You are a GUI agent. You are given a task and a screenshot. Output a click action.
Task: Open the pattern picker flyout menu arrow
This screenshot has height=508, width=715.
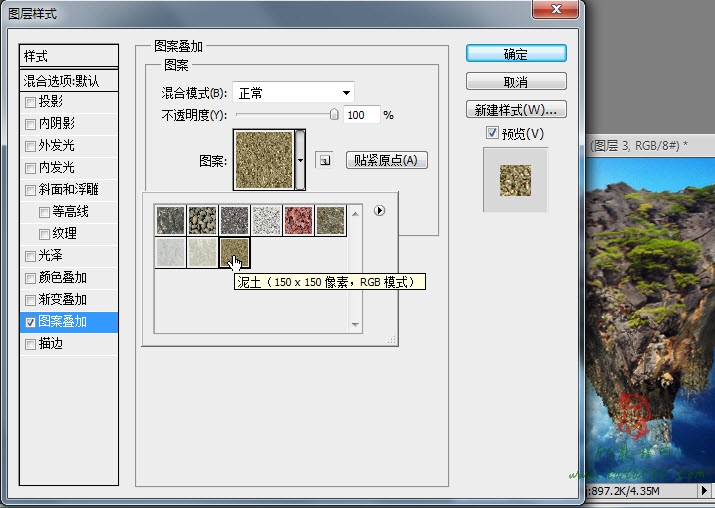click(x=379, y=210)
